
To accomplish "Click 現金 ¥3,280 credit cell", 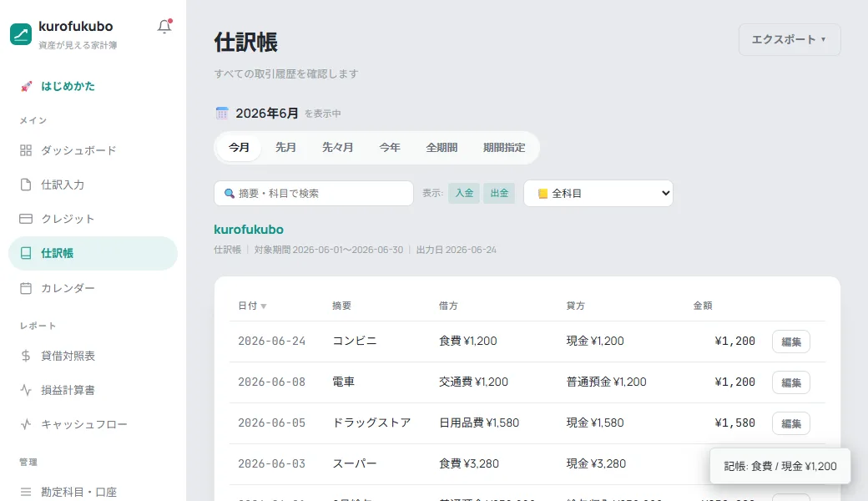I will (596, 464).
